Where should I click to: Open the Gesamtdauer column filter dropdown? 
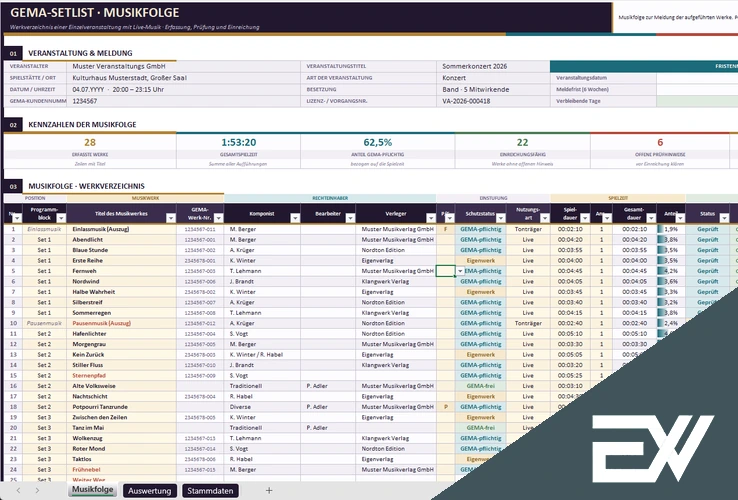[651, 218]
